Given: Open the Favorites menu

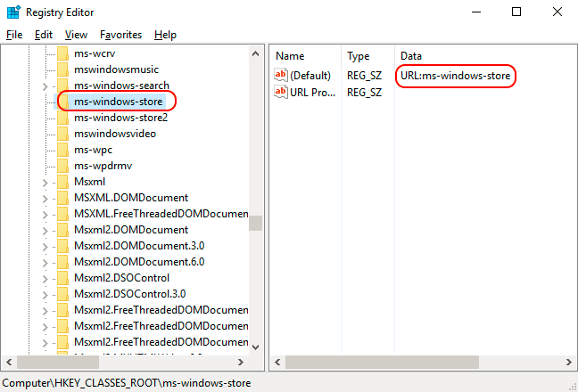Looking at the screenshot, I should (x=120, y=35).
